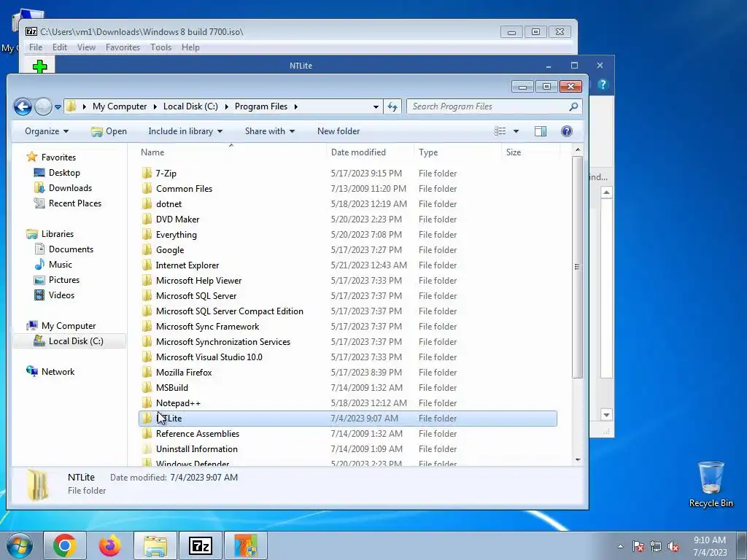
Task: Open View menu in 7-Zip window
Action: (86, 47)
